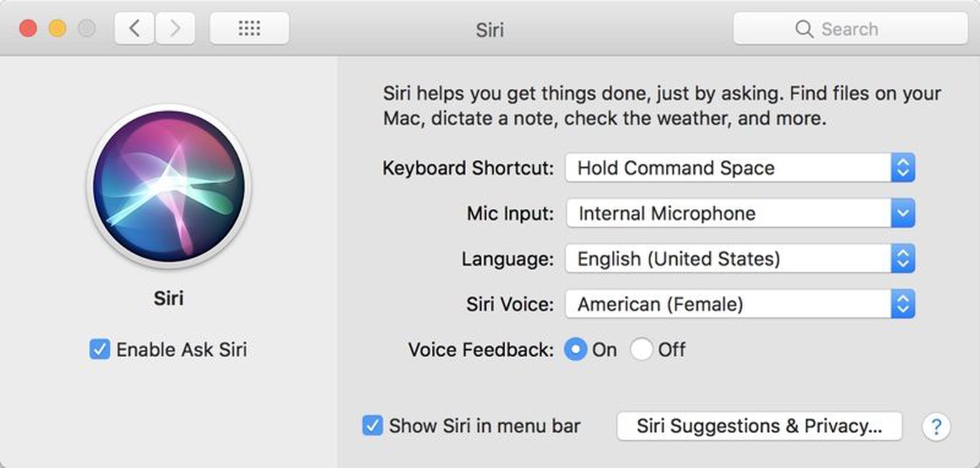Click the help question mark icon
Viewport: 980px width, 468px height.
click(936, 426)
